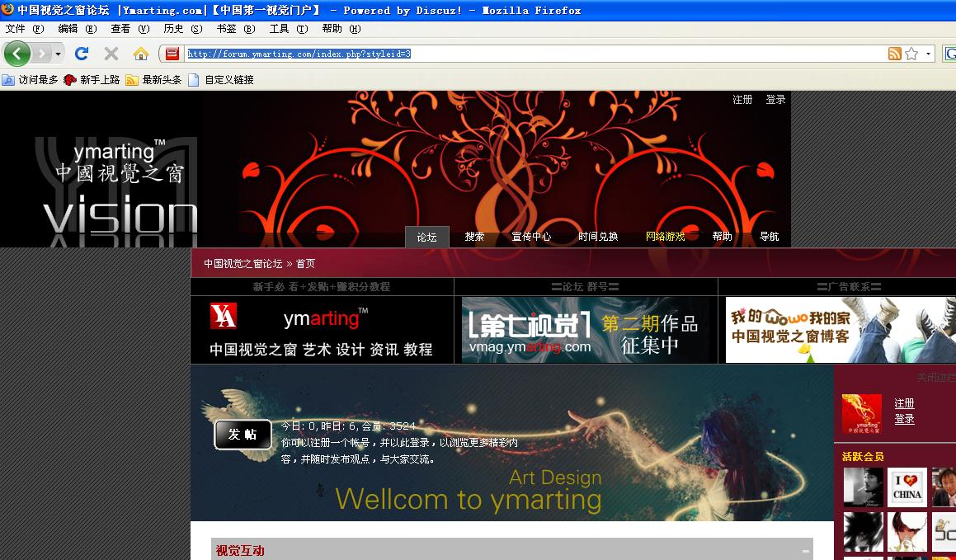Viewport: 956px width, 560px height.
Task: Open the smoking man member avatar
Action: point(863,487)
